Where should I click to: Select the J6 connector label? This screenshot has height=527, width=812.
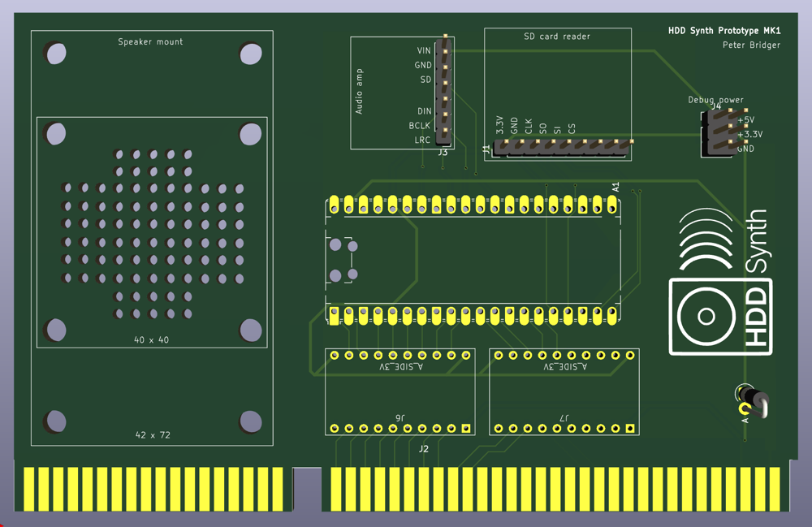(400, 418)
